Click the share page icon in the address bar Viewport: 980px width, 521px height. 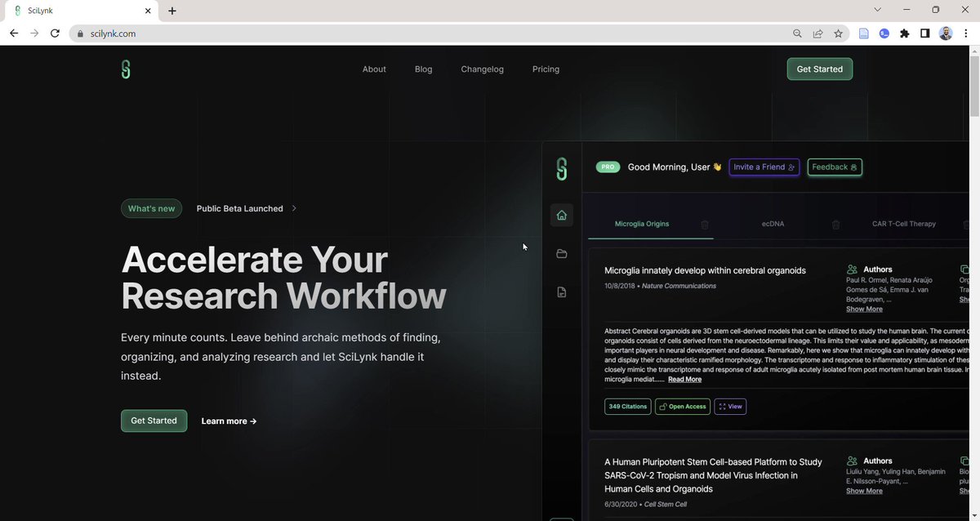click(x=817, y=33)
